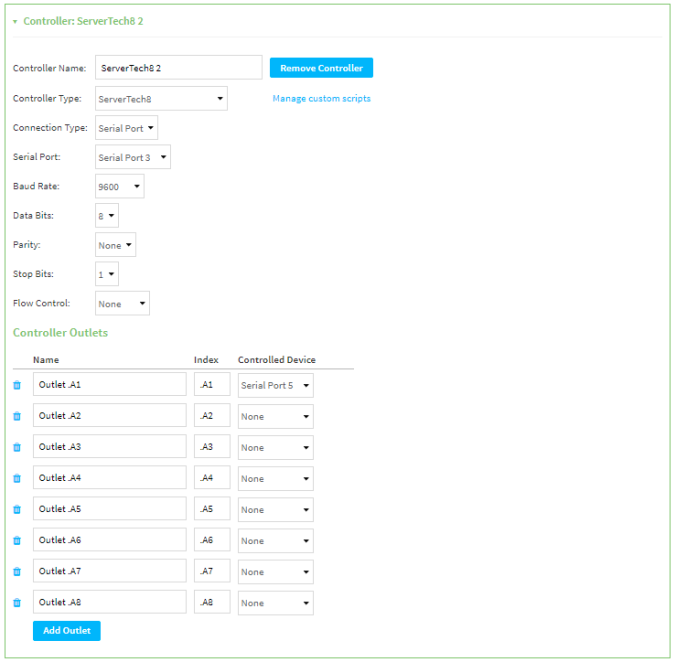This screenshot has height=662, width=676.
Task: Click the Controlled Device column header
Action: pyautogui.click(x=277, y=360)
